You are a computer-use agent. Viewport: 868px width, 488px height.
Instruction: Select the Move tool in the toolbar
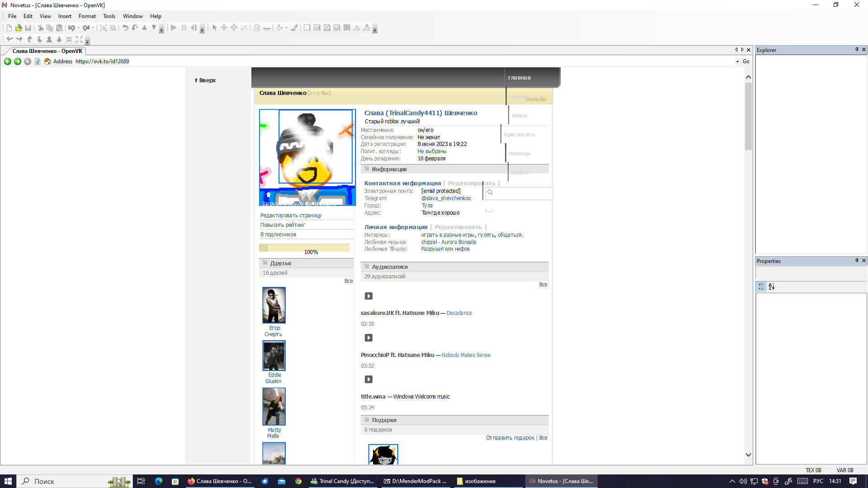coord(224,28)
